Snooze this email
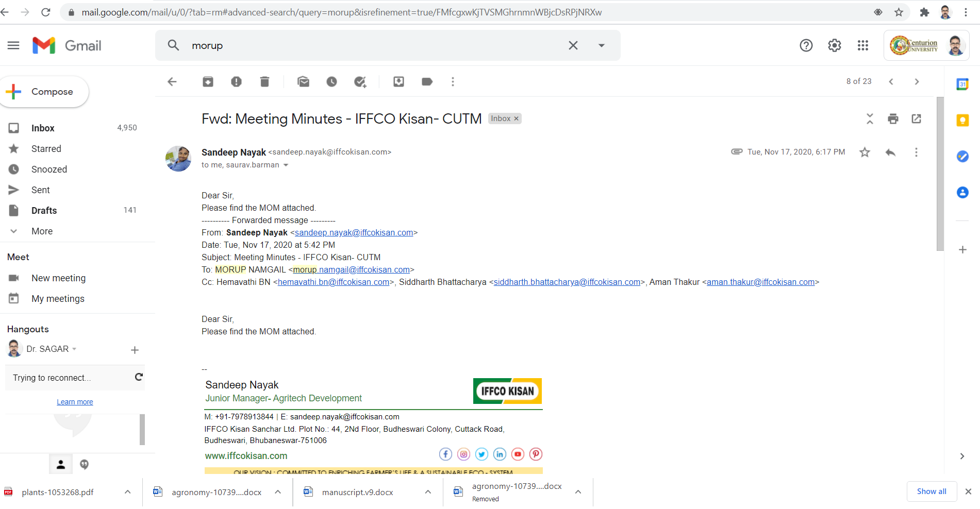Image resolution: width=980 pixels, height=509 pixels. pyautogui.click(x=331, y=81)
